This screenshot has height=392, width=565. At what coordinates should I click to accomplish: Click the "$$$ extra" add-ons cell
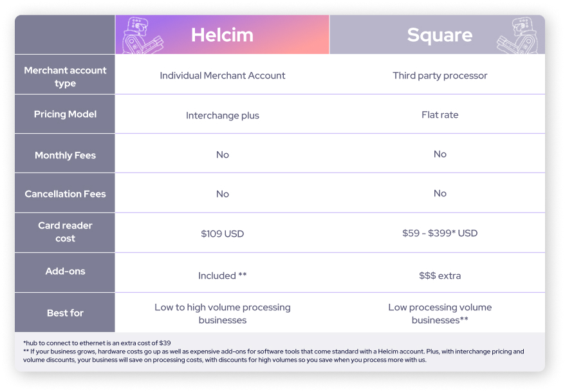440,275
